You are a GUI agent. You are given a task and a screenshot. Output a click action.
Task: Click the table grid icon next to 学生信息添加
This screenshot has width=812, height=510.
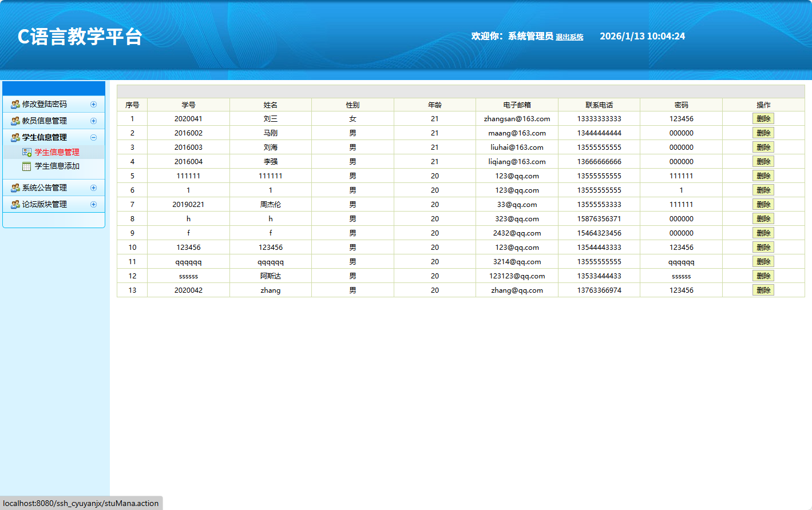click(x=27, y=166)
